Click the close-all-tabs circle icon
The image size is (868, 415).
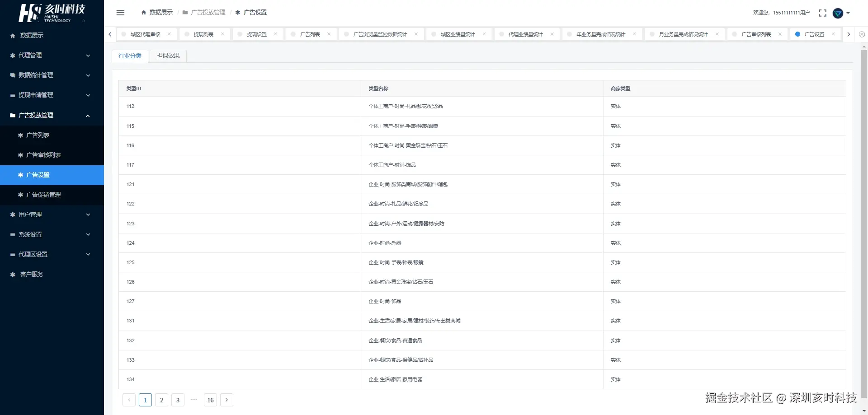(862, 34)
